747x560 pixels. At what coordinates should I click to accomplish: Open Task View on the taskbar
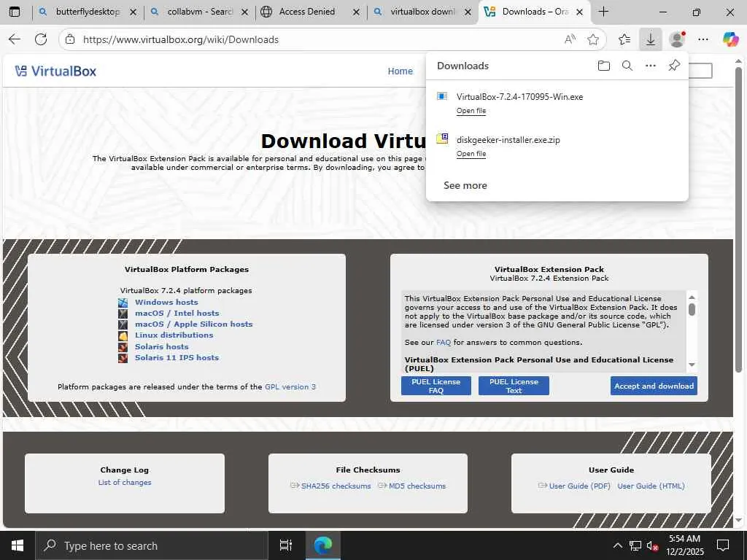coord(285,545)
